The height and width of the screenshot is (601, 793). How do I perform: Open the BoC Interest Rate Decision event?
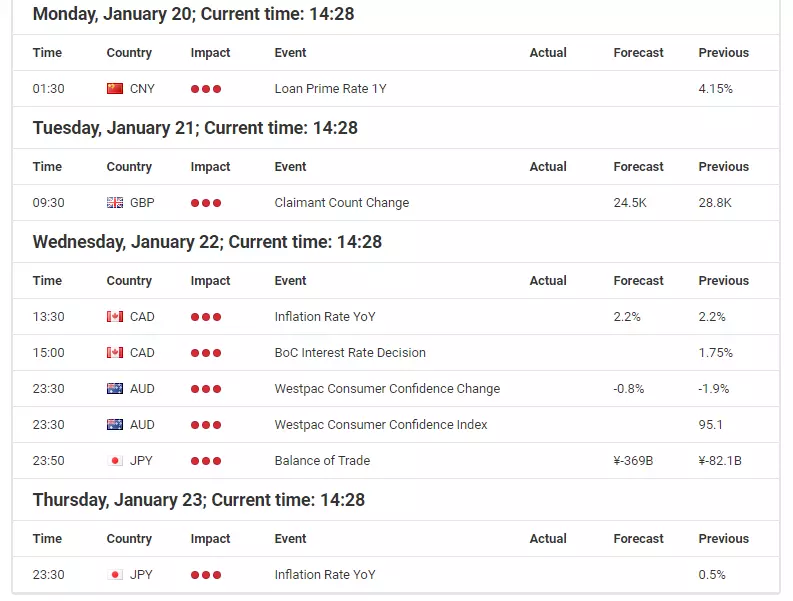[350, 353]
